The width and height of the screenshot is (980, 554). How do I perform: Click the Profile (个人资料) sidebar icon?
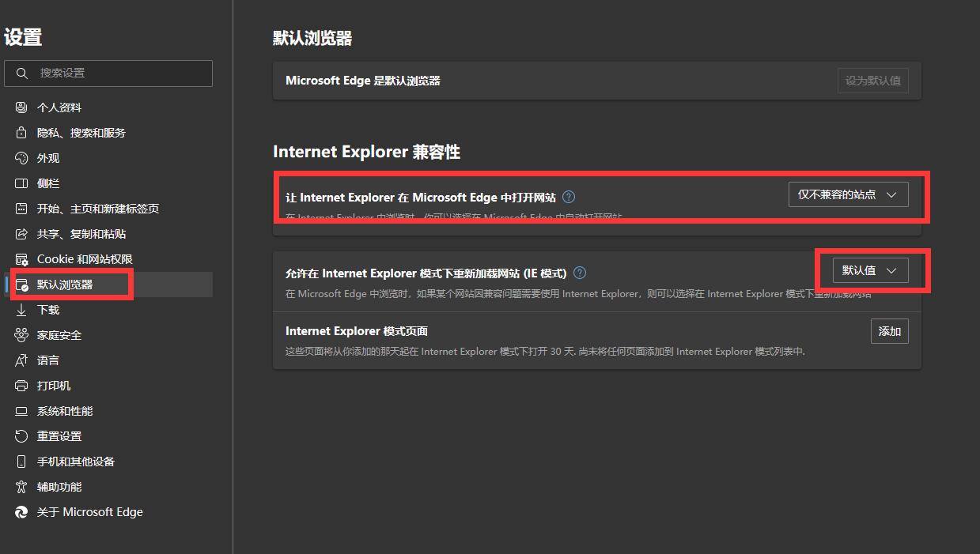coord(21,107)
